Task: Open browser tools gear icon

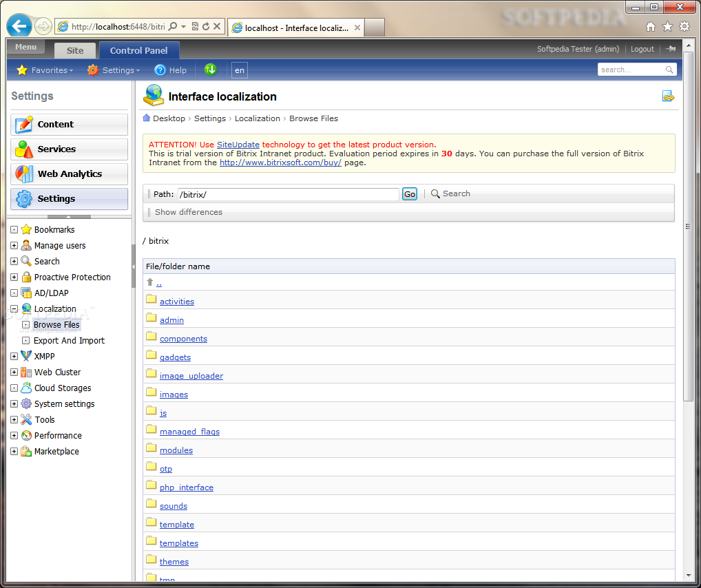Action: click(684, 27)
